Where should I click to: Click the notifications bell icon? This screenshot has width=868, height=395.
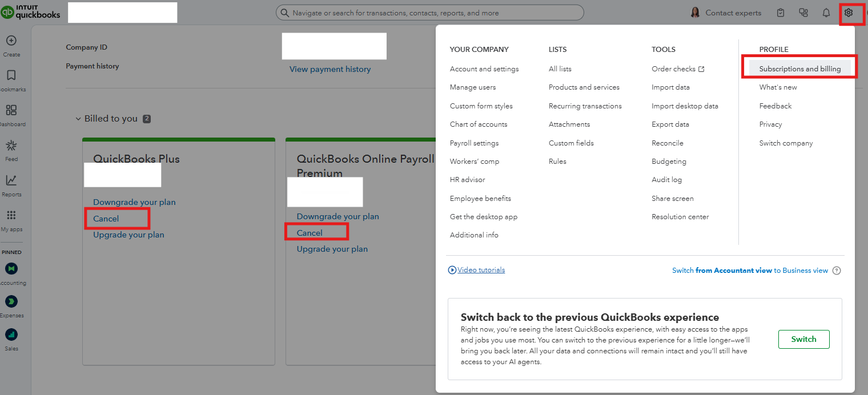pyautogui.click(x=826, y=13)
